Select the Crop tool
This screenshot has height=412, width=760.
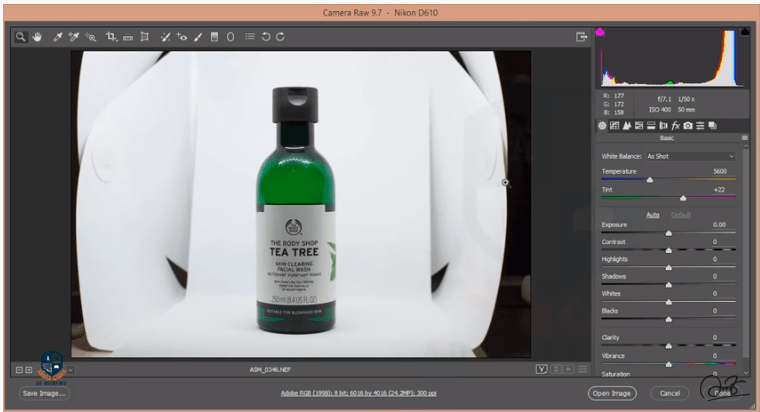[111, 37]
